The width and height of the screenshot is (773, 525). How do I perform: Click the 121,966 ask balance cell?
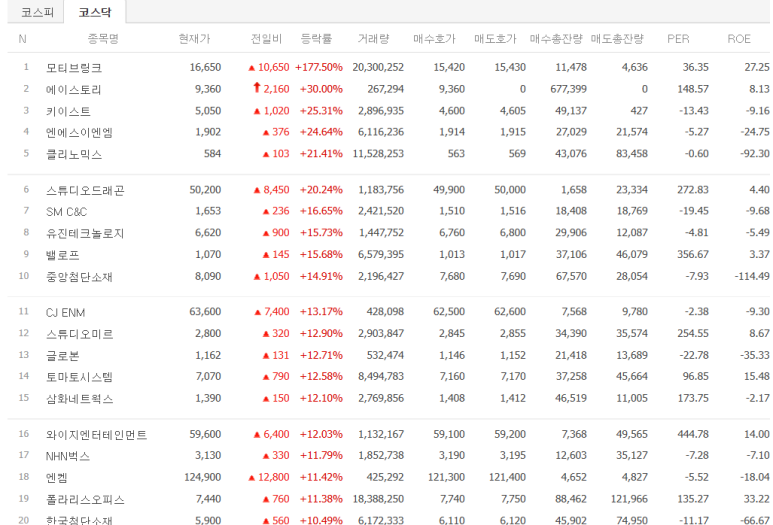(629, 499)
